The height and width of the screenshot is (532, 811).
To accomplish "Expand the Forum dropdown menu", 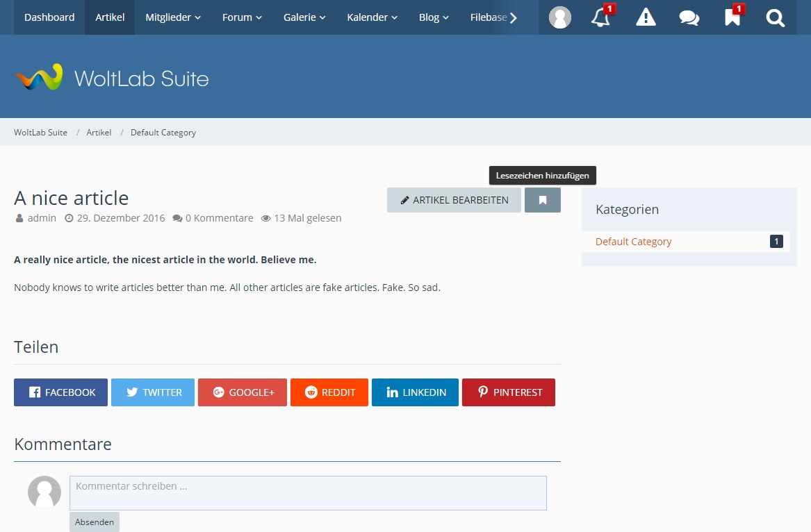I will (242, 17).
